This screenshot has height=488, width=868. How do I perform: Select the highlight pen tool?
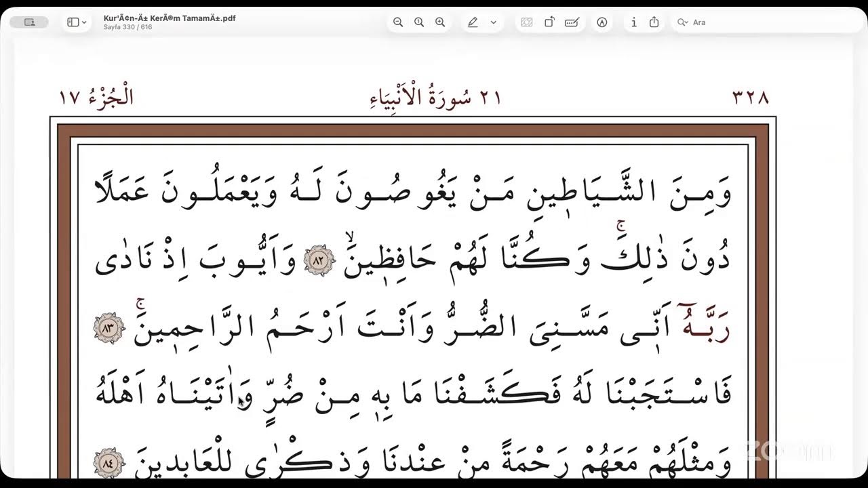473,22
